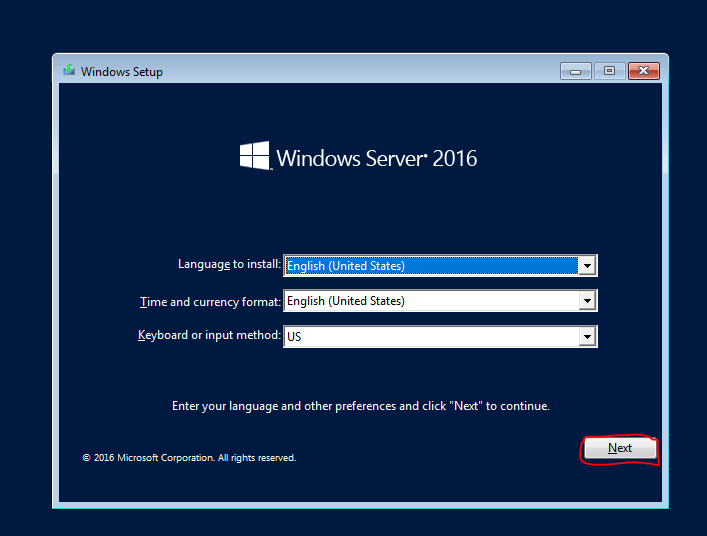Click the "Time and currency format:" label
This screenshot has width=707, height=536.
tap(210, 302)
